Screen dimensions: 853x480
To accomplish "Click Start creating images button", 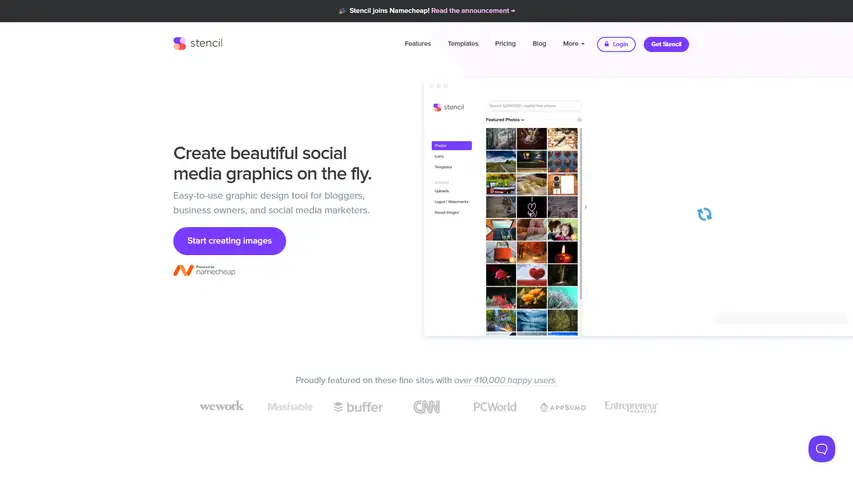I will (230, 241).
